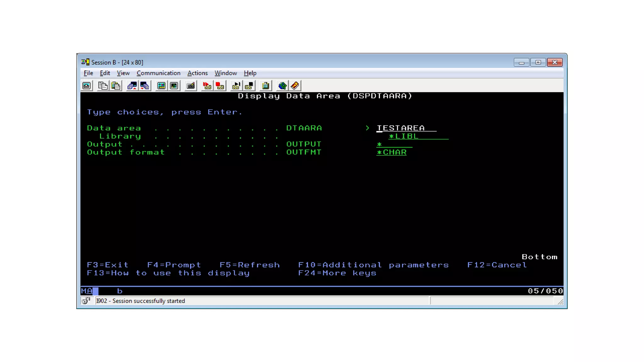Viewport: 644px width, 362px height.
Task: Open the Actions menu
Action: pos(197,73)
